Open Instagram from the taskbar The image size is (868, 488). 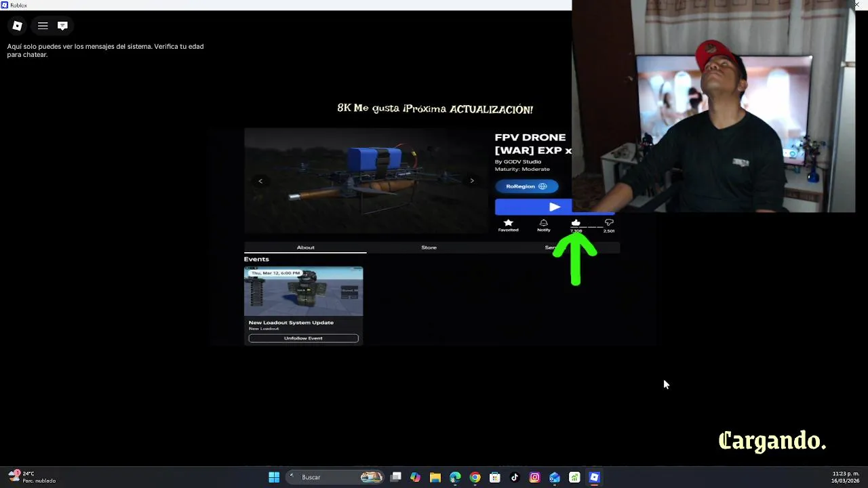pyautogui.click(x=534, y=477)
